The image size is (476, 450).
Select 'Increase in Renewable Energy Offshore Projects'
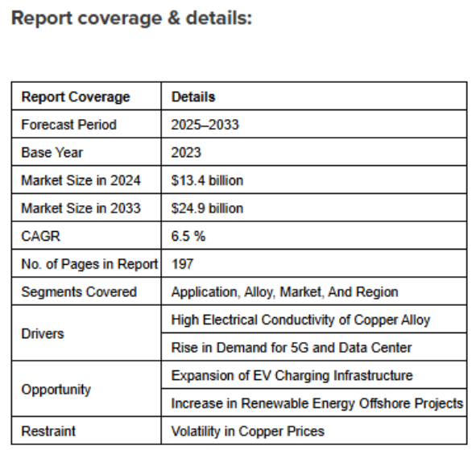pos(317,403)
